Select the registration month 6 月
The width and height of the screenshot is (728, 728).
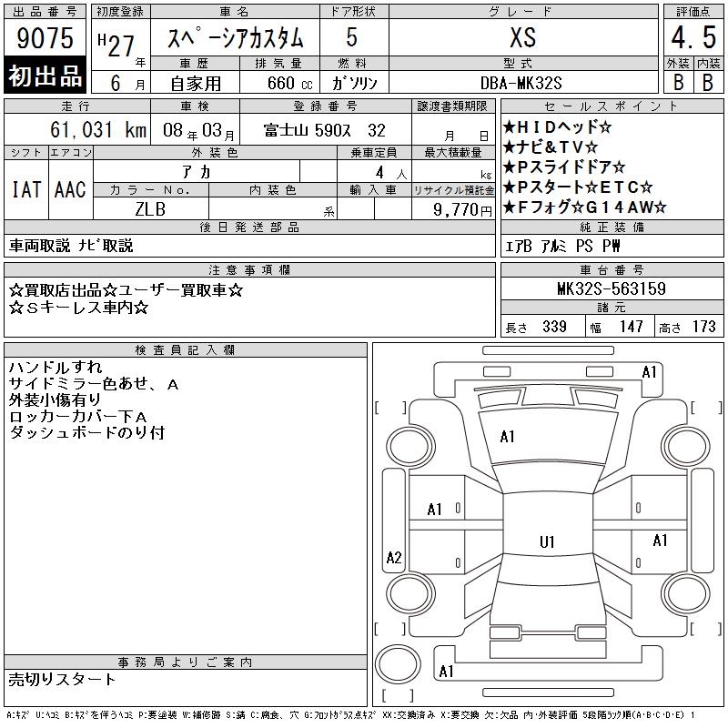click(127, 83)
